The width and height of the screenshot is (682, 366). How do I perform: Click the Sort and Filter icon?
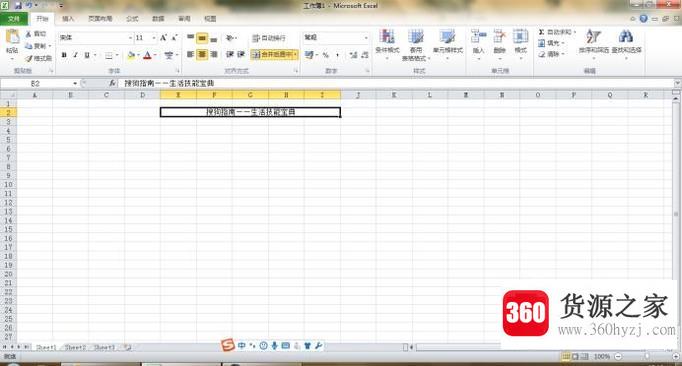pyautogui.click(x=593, y=37)
